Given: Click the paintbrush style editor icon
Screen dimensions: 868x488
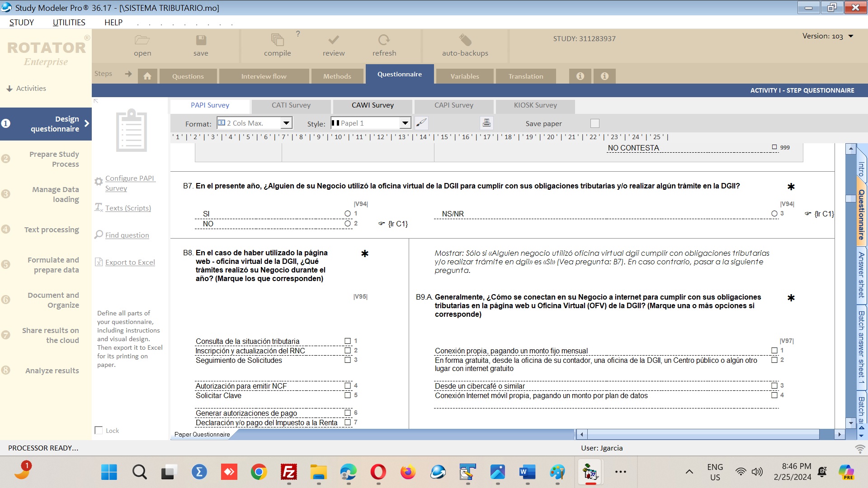Looking at the screenshot, I should tap(421, 123).
